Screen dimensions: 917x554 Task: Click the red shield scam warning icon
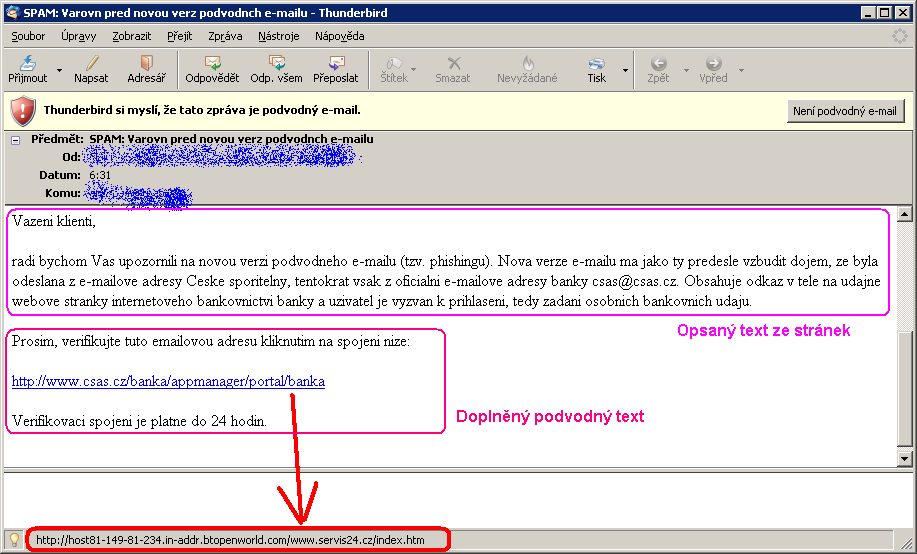pyautogui.click(x=23, y=111)
